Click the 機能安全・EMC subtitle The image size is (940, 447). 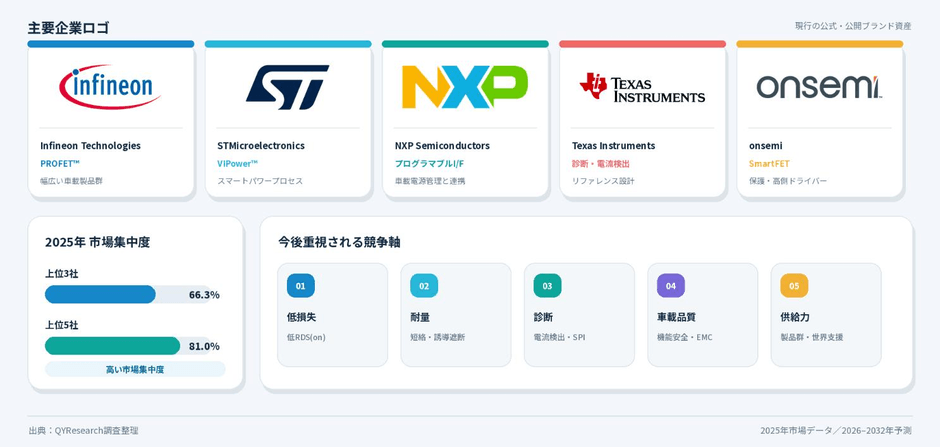click(685, 337)
